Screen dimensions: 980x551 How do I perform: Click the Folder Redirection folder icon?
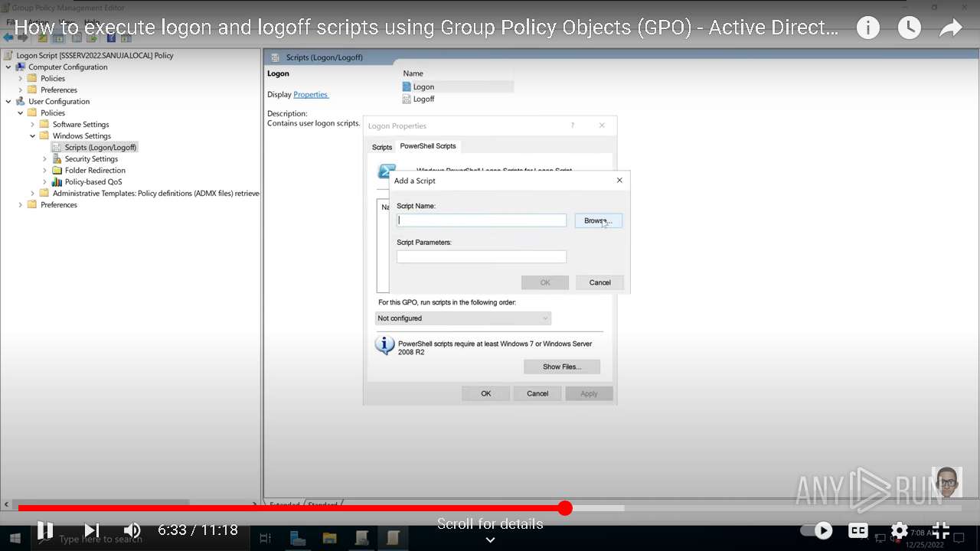[57, 170]
